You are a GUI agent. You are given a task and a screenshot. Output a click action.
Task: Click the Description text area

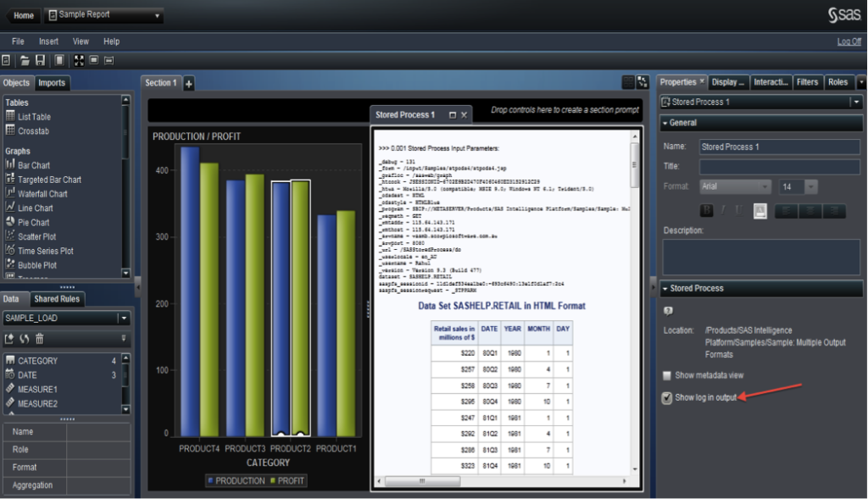click(761, 258)
